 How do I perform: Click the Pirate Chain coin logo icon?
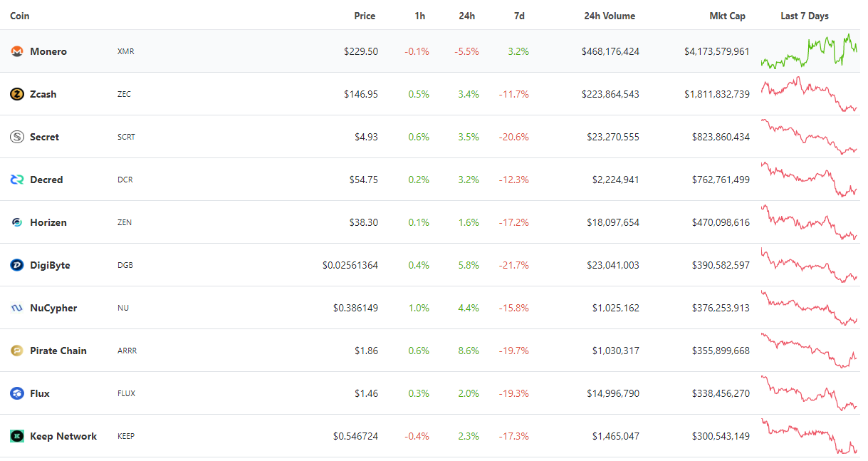[17, 351]
